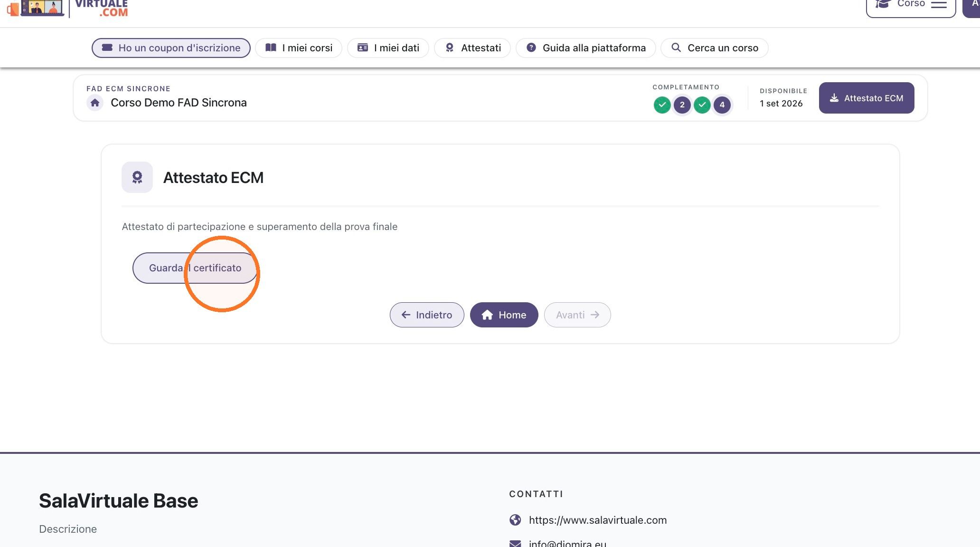This screenshot has height=547, width=980.
Task: Click the Home button
Action: click(504, 315)
